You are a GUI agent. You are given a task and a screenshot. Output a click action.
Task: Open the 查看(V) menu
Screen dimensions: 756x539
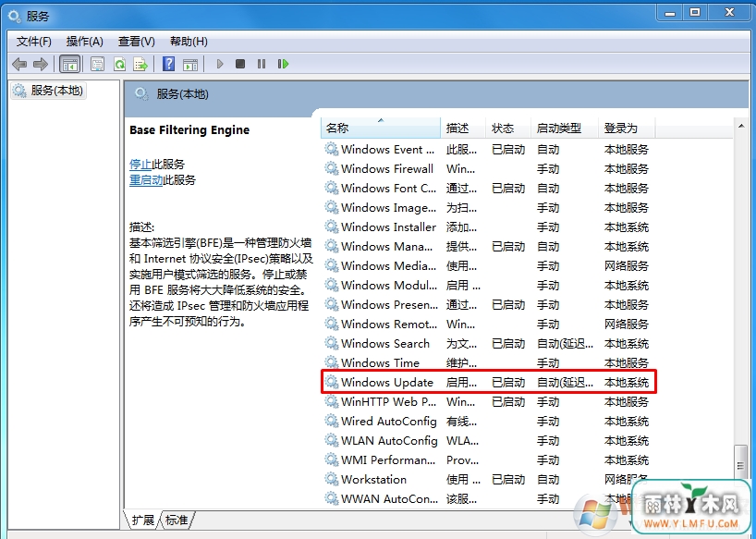[137, 42]
